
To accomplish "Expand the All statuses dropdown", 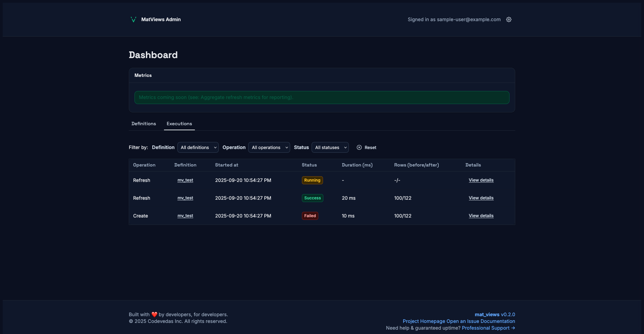I will (x=330, y=147).
